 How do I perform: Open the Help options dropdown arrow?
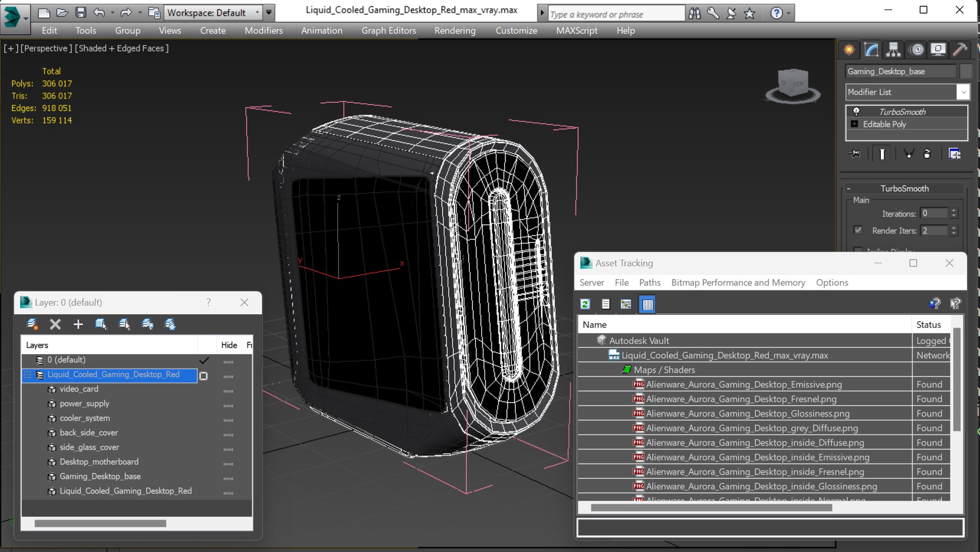[x=789, y=13]
